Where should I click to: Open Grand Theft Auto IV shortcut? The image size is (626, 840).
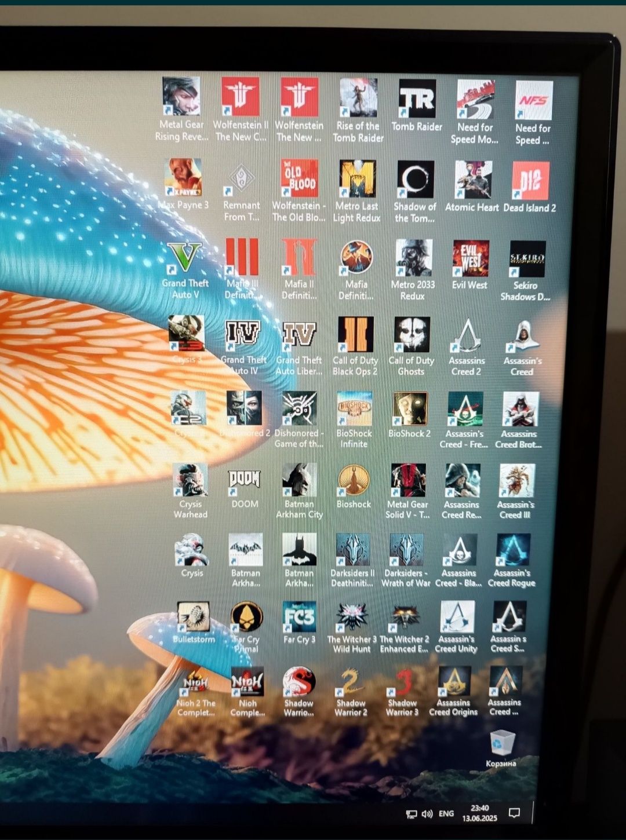(x=243, y=334)
